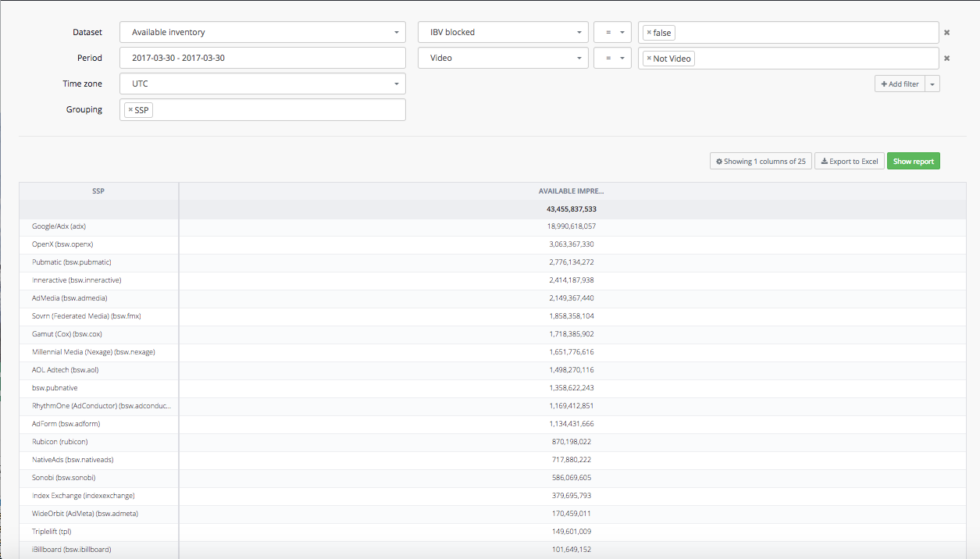
Task: Open the Dataset dropdown
Action: coord(262,33)
